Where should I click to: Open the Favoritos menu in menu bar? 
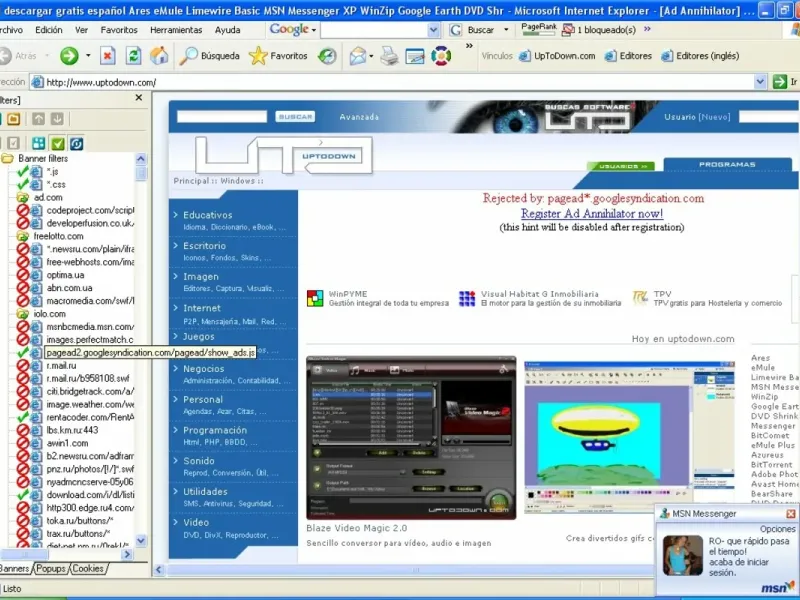click(x=119, y=30)
